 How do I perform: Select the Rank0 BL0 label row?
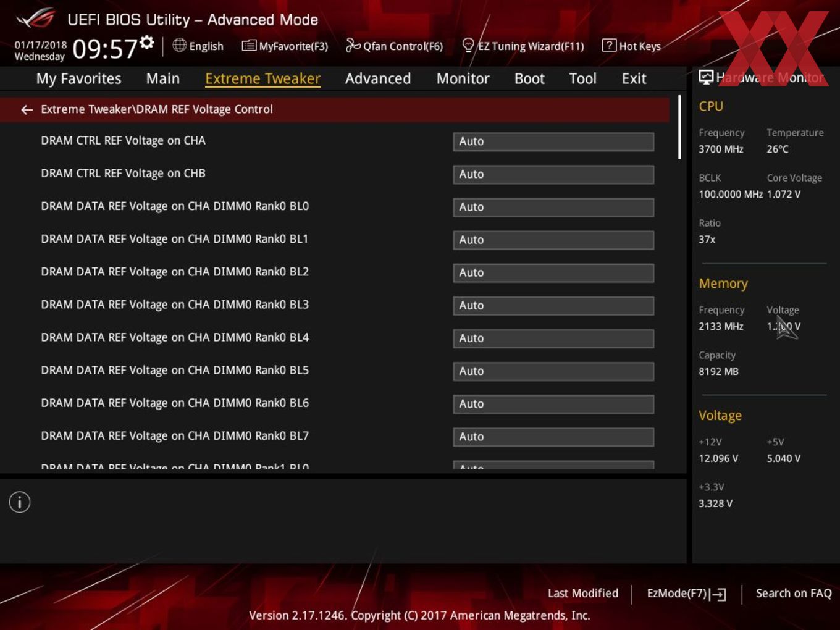pyautogui.click(x=175, y=206)
